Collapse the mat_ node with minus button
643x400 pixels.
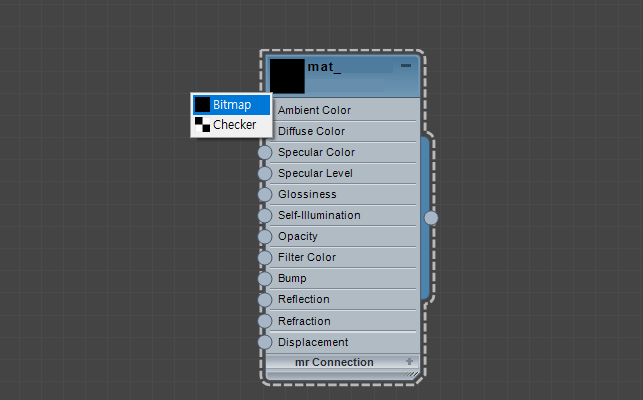406,66
